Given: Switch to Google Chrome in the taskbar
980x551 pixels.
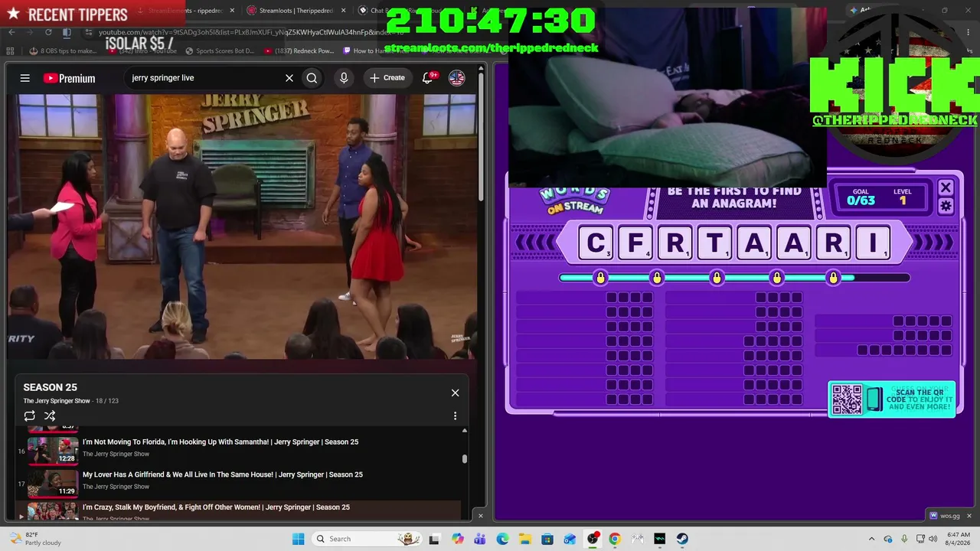Looking at the screenshot, I should [615, 539].
